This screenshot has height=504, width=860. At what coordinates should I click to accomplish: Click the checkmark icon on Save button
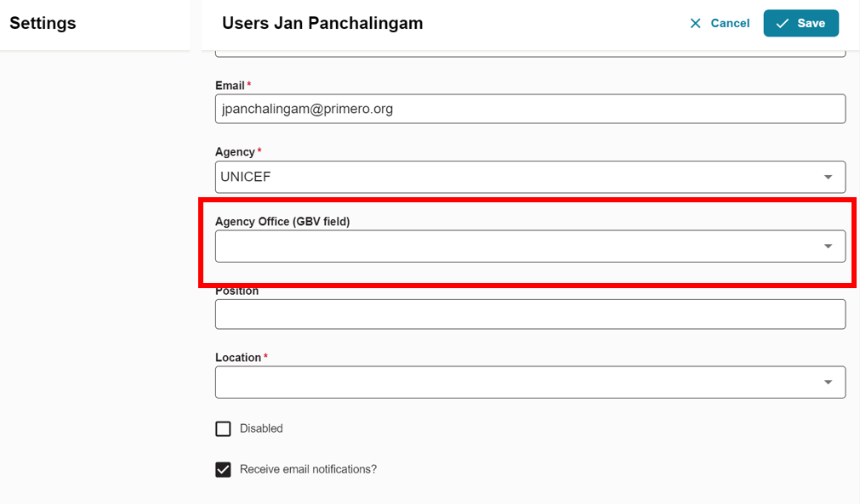(783, 23)
